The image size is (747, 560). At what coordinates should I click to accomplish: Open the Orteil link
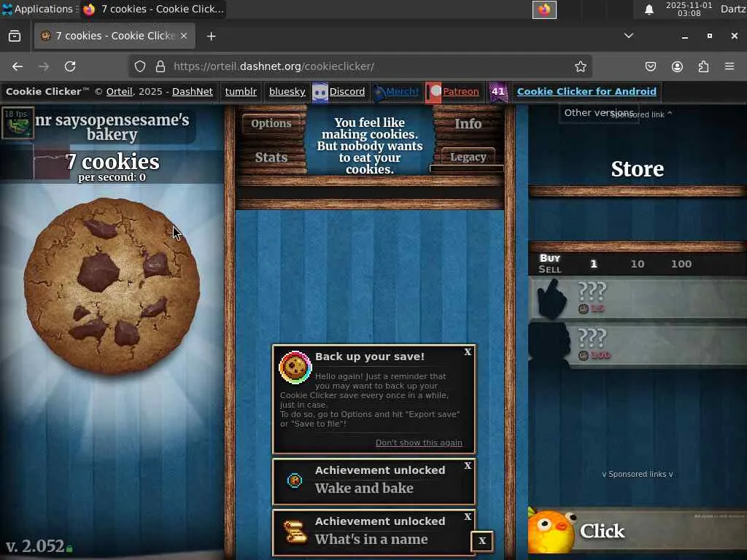119,91
